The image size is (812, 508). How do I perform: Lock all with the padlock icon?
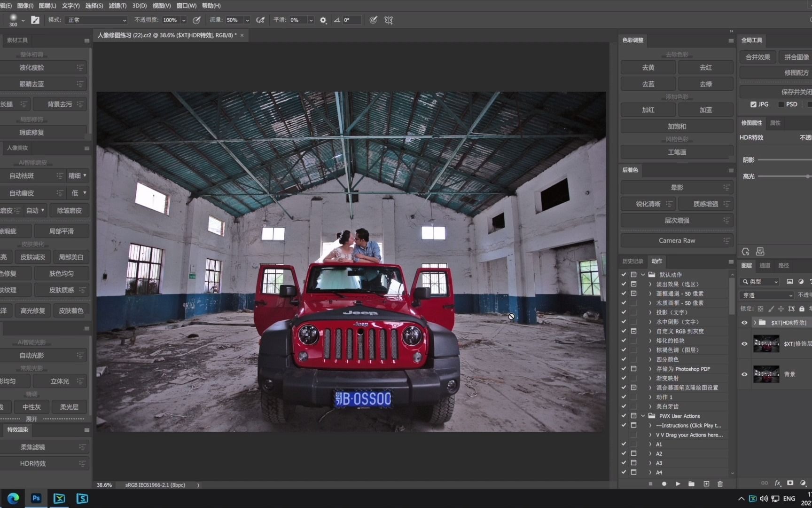[802, 309]
